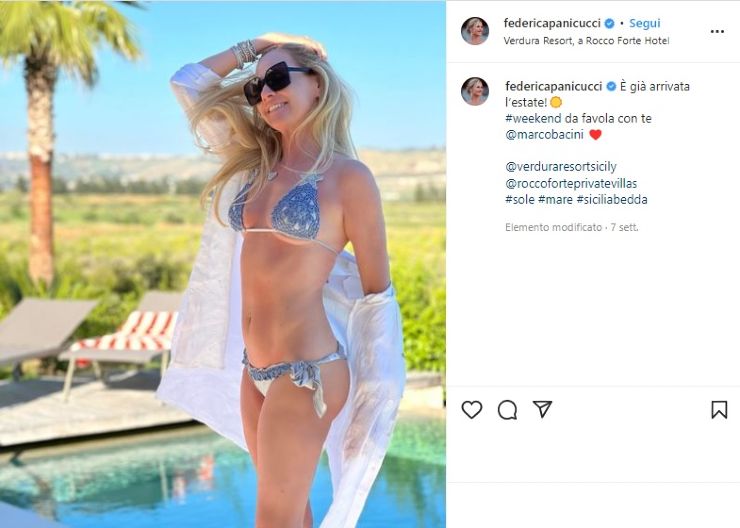Open the profile avatar beside the caption

pos(475,92)
